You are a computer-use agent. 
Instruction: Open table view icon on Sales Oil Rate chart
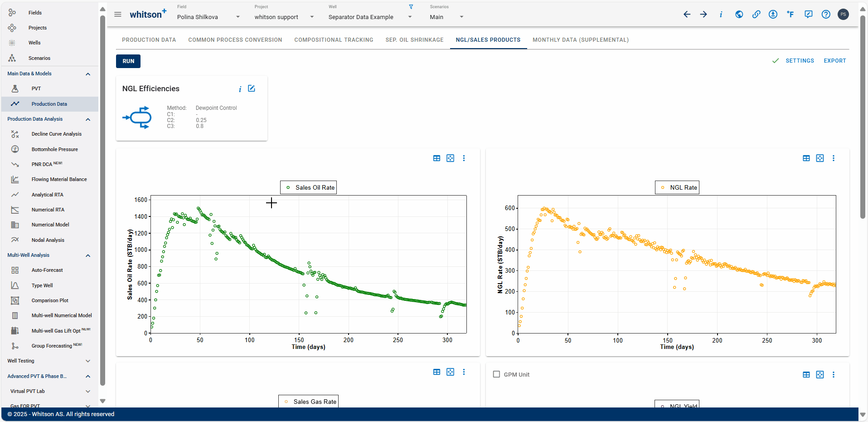[x=436, y=158]
